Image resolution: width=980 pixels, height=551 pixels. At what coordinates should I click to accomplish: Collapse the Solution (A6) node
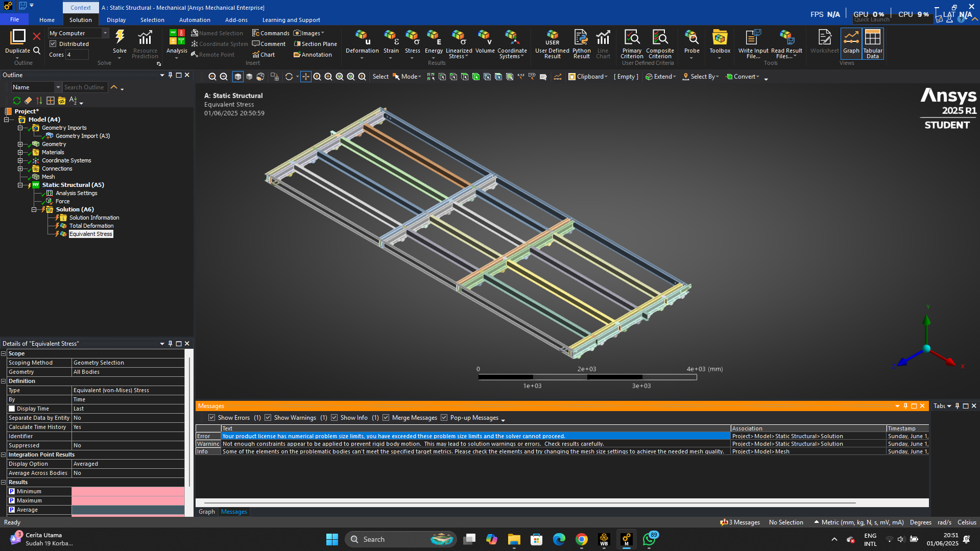tap(34, 209)
